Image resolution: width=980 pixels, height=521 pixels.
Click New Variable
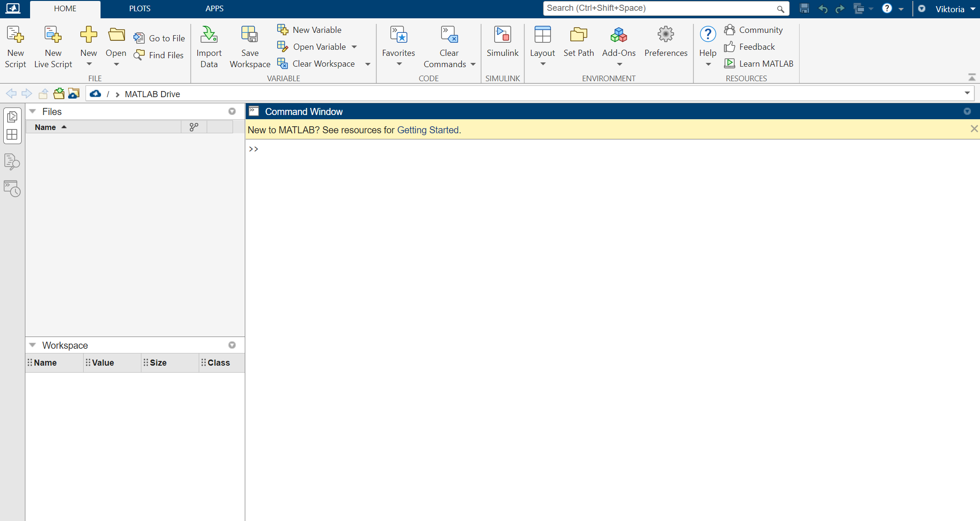coord(310,30)
